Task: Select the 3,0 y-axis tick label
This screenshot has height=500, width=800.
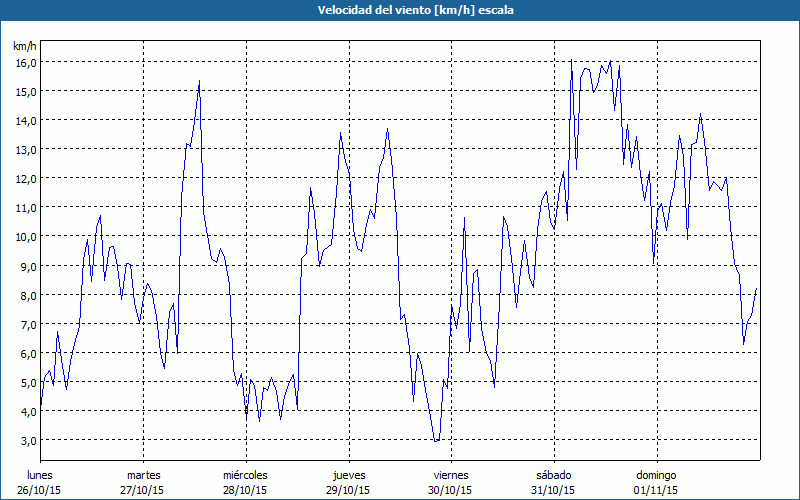Action: coord(25,440)
